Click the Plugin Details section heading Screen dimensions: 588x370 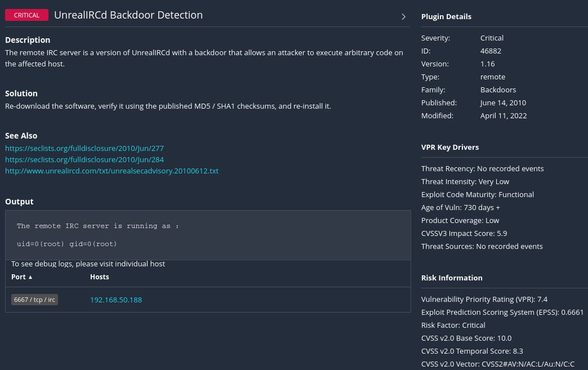[446, 17]
